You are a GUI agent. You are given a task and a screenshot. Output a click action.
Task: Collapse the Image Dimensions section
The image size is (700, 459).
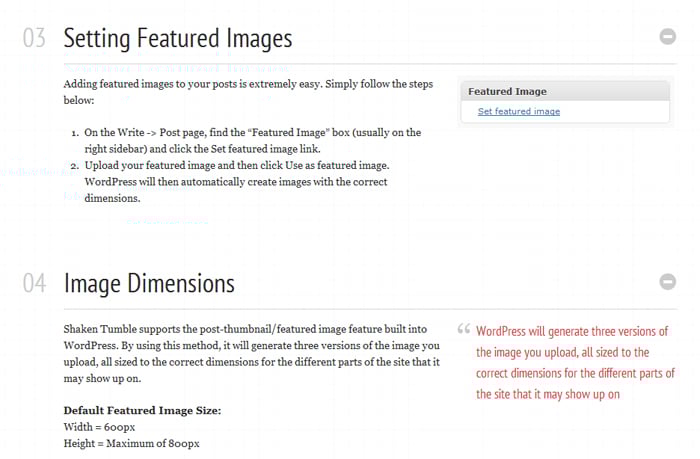click(668, 282)
